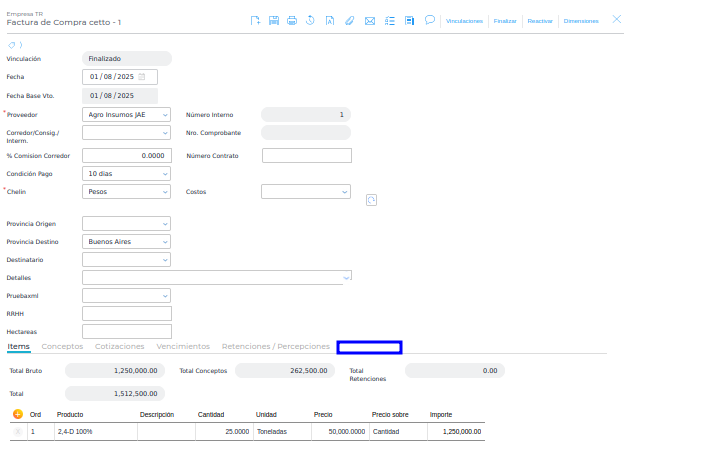Click the Vinculaciones button

(464, 21)
